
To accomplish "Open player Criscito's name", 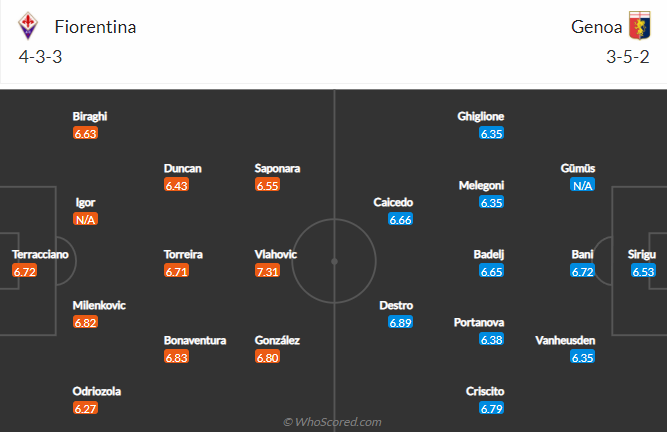I will coord(485,391).
